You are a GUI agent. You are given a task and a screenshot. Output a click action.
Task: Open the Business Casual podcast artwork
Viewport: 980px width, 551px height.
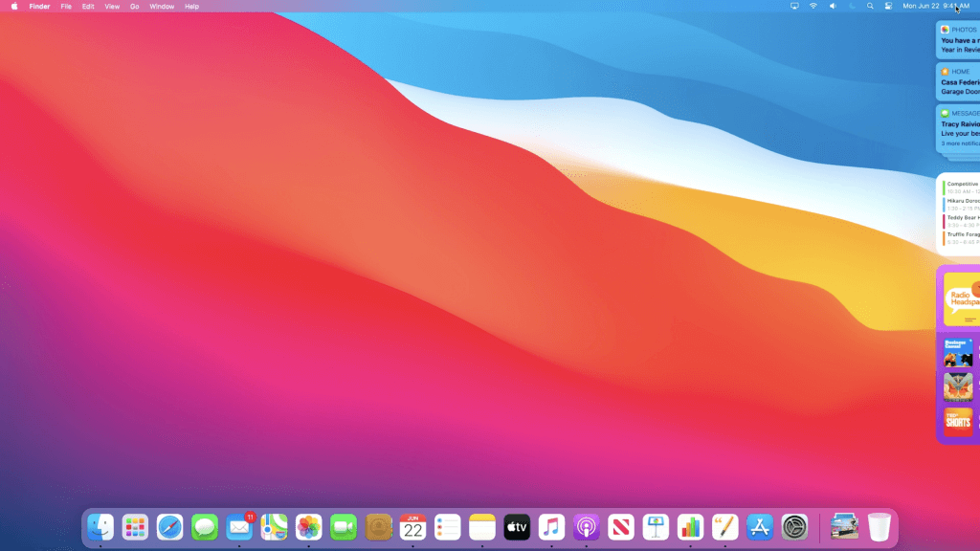pos(958,352)
